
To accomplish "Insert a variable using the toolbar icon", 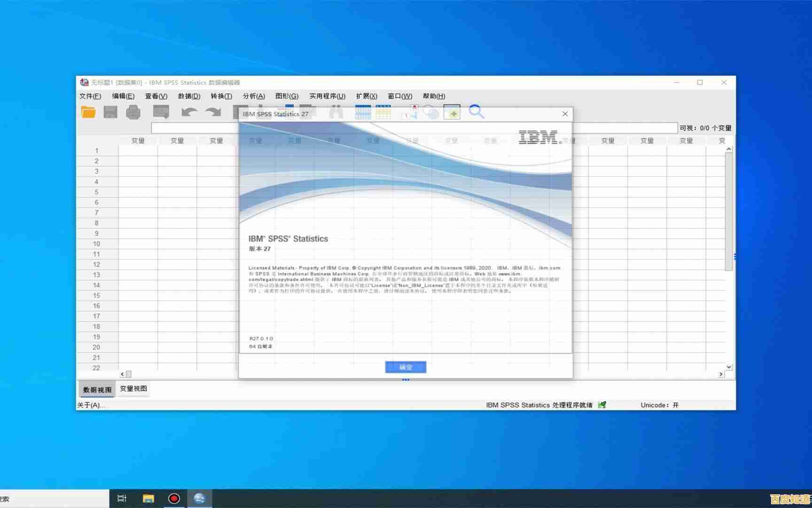I will point(383,112).
